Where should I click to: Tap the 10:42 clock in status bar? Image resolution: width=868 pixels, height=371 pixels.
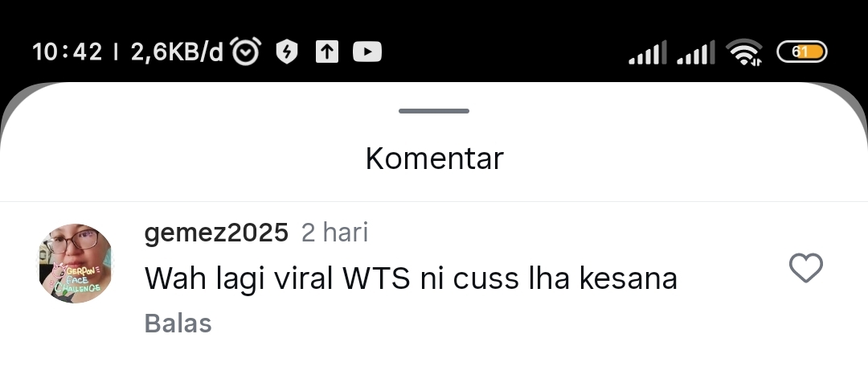click(67, 52)
